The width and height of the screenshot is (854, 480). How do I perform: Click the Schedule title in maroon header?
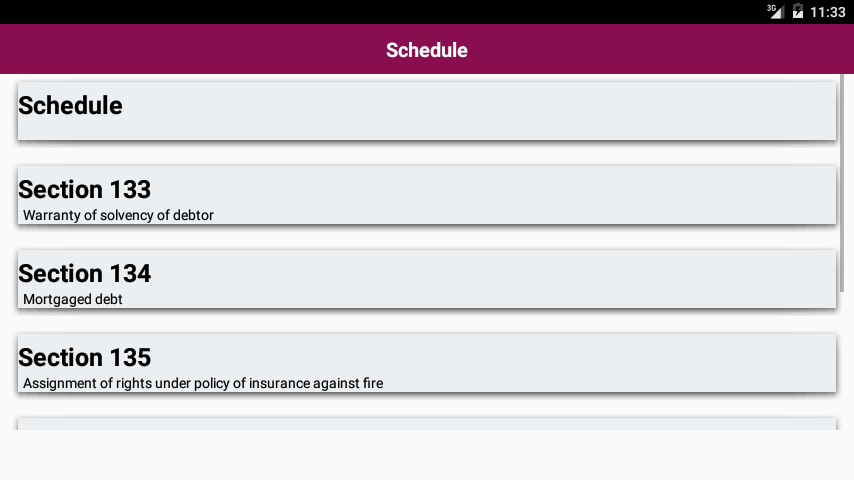tap(427, 50)
